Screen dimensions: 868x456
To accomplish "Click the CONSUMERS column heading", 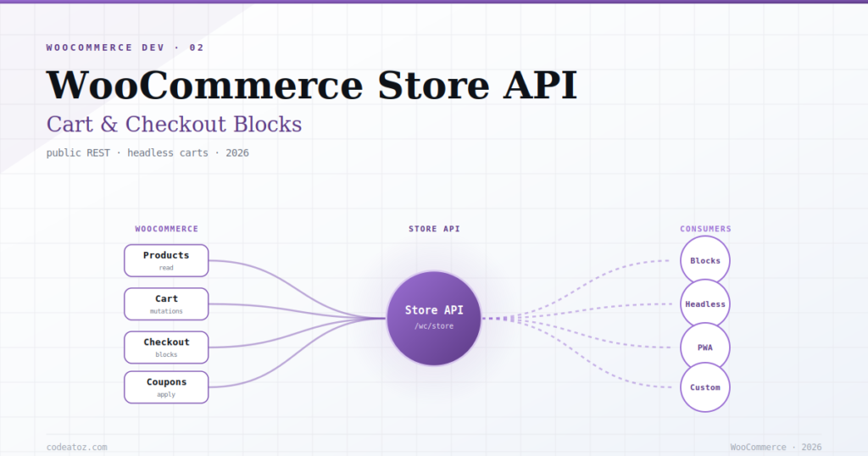I will tap(705, 229).
